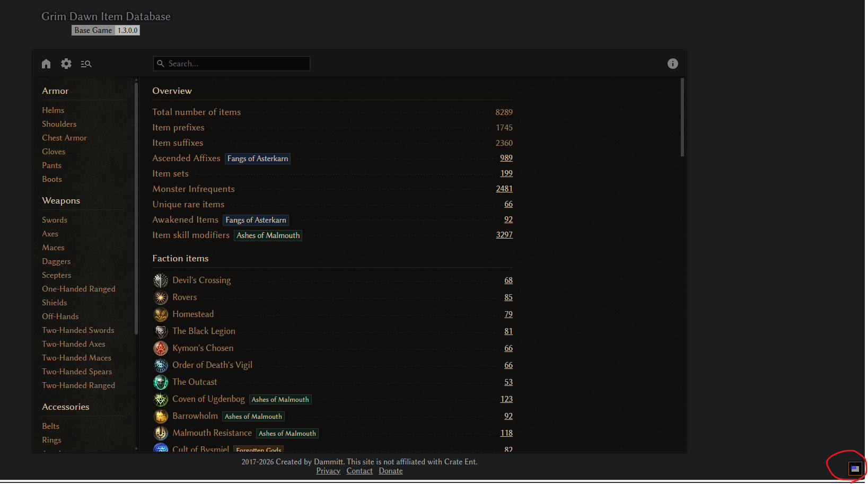
Task: Click the info circle icon
Action: click(673, 64)
